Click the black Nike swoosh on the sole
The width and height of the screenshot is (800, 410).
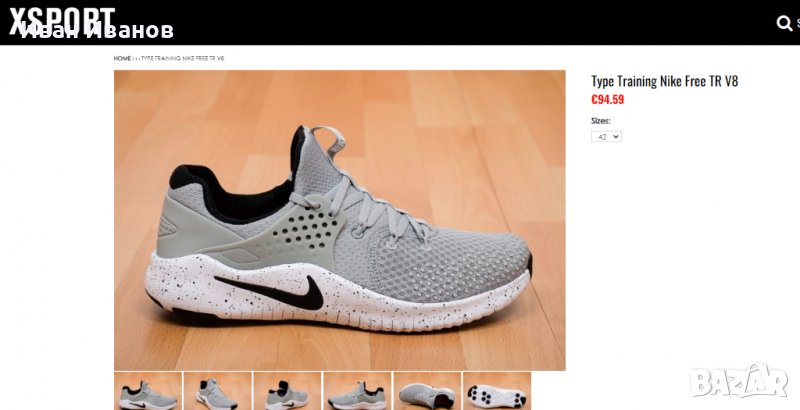point(276,291)
